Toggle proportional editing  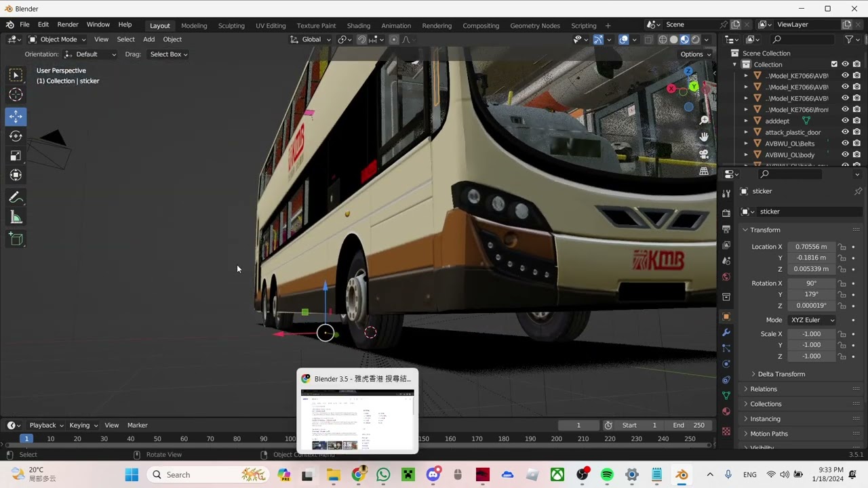(393, 39)
